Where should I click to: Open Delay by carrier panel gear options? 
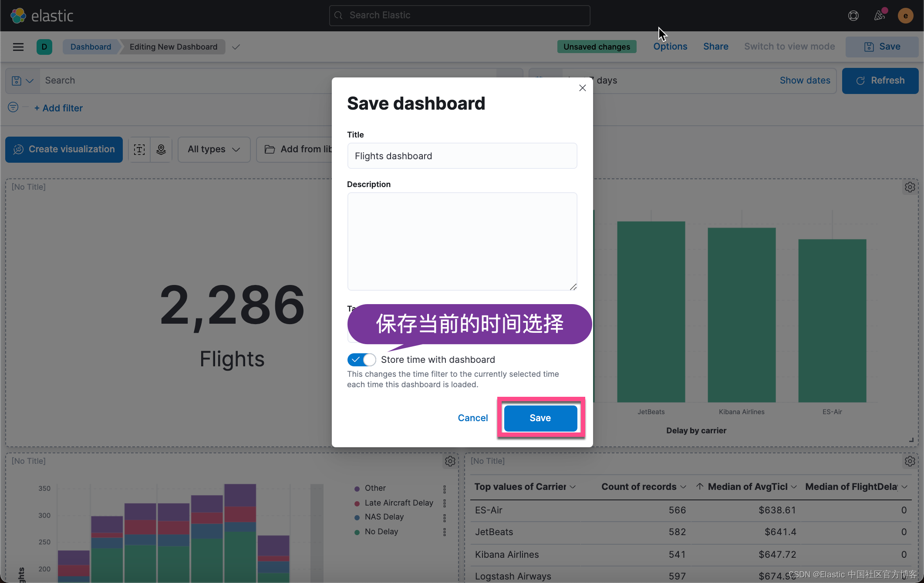(910, 187)
